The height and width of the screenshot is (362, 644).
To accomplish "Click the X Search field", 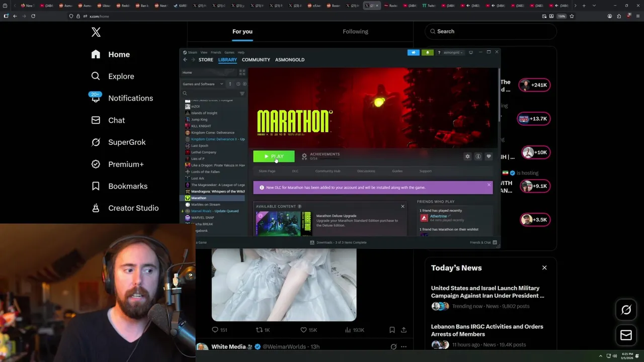I will pyautogui.click(x=491, y=31).
